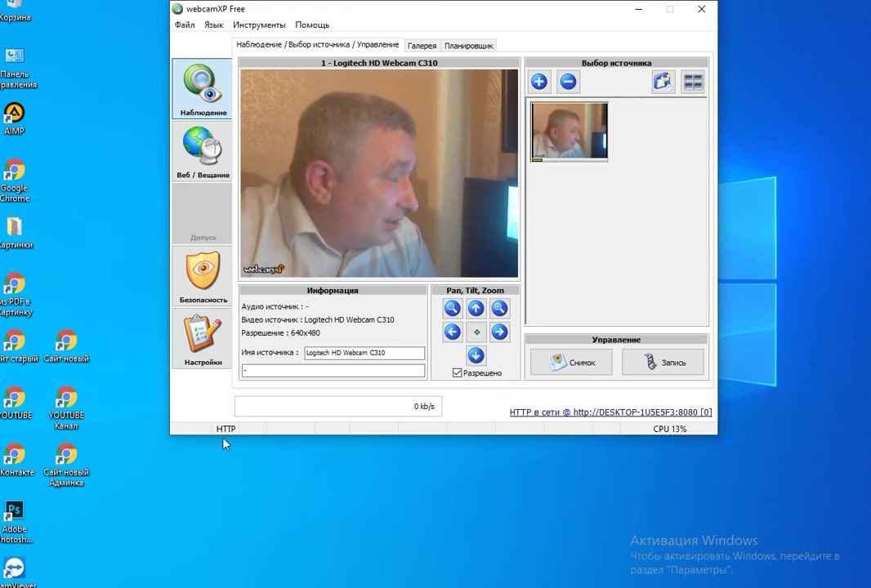Click the 0 kb/s bandwidth display
Screen dimensions: 871x588
338,407
